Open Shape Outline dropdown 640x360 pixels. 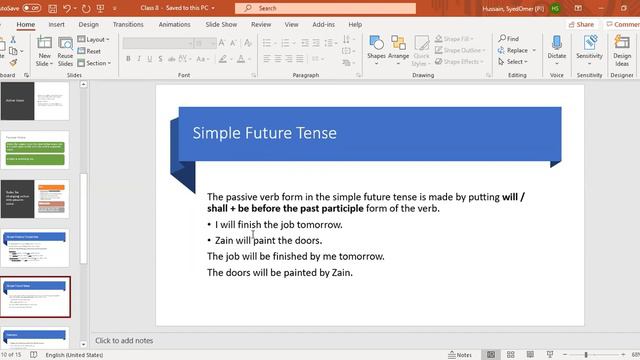[460, 50]
